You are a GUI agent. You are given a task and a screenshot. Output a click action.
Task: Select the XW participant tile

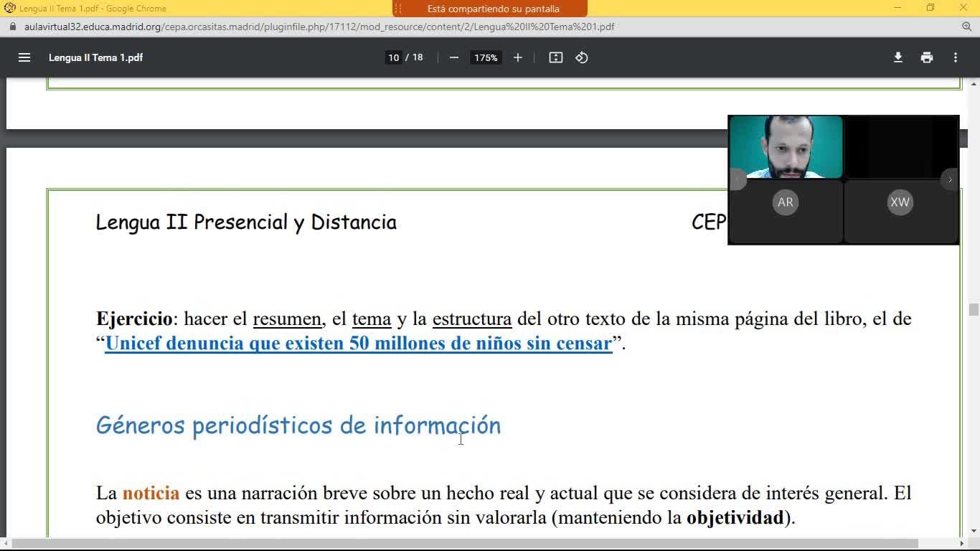click(x=900, y=212)
